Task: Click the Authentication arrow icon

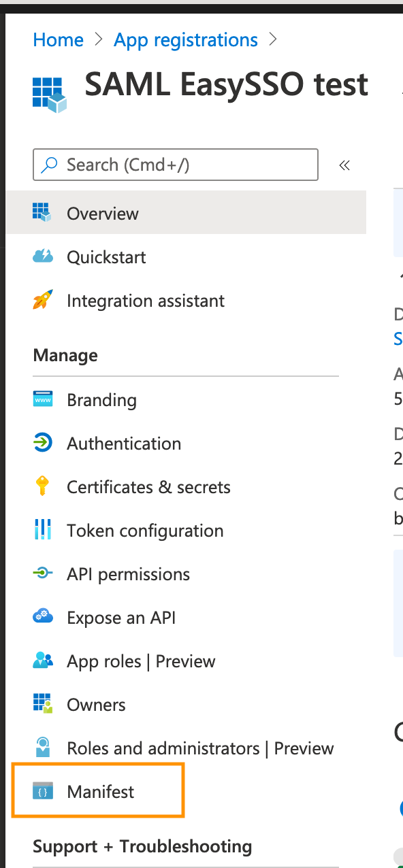Action: [42, 443]
